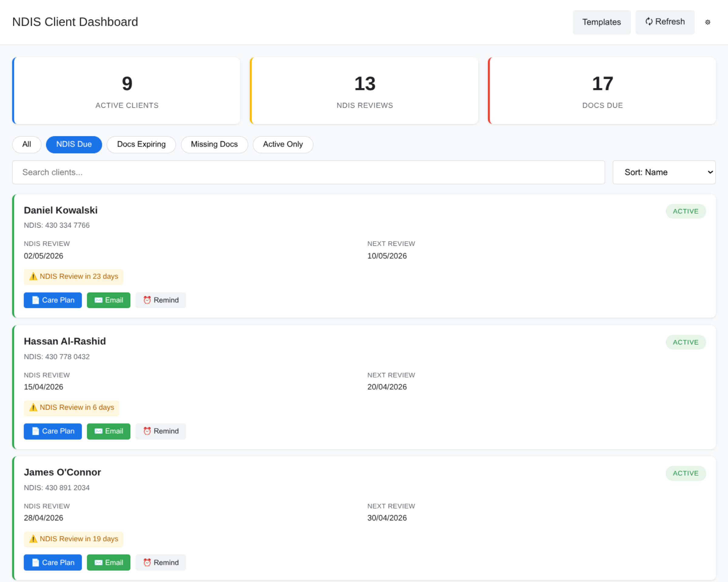This screenshot has height=582, width=728.
Task: Open Daniel Kowalski's Care Plan
Action: point(53,300)
